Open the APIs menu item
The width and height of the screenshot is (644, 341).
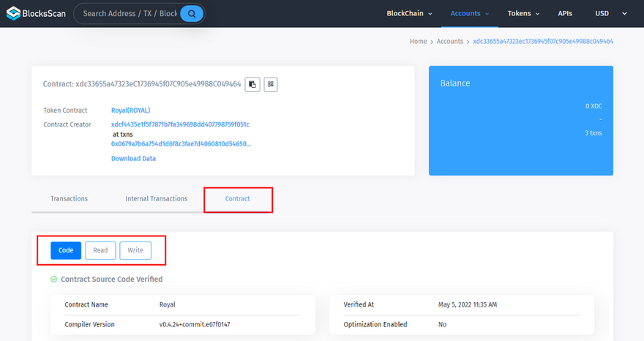[x=565, y=14]
